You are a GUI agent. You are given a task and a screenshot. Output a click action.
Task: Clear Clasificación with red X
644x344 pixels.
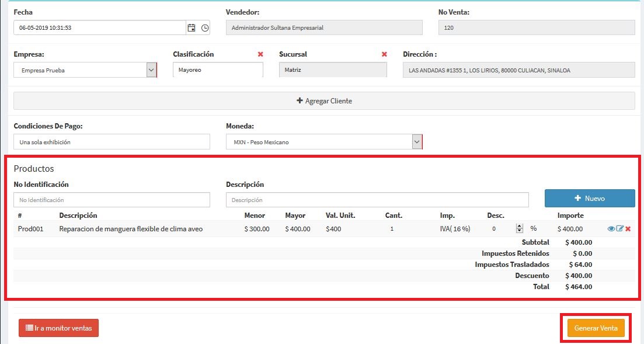coord(260,54)
